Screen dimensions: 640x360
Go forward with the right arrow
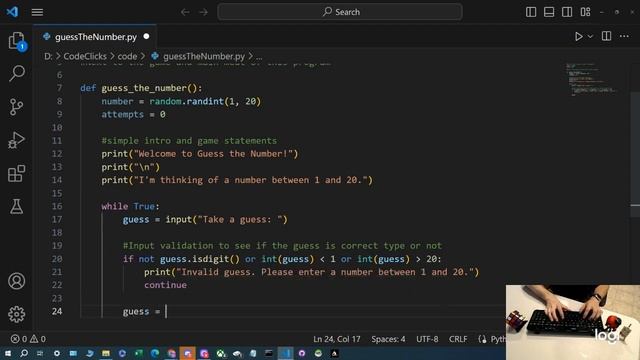click(203, 12)
